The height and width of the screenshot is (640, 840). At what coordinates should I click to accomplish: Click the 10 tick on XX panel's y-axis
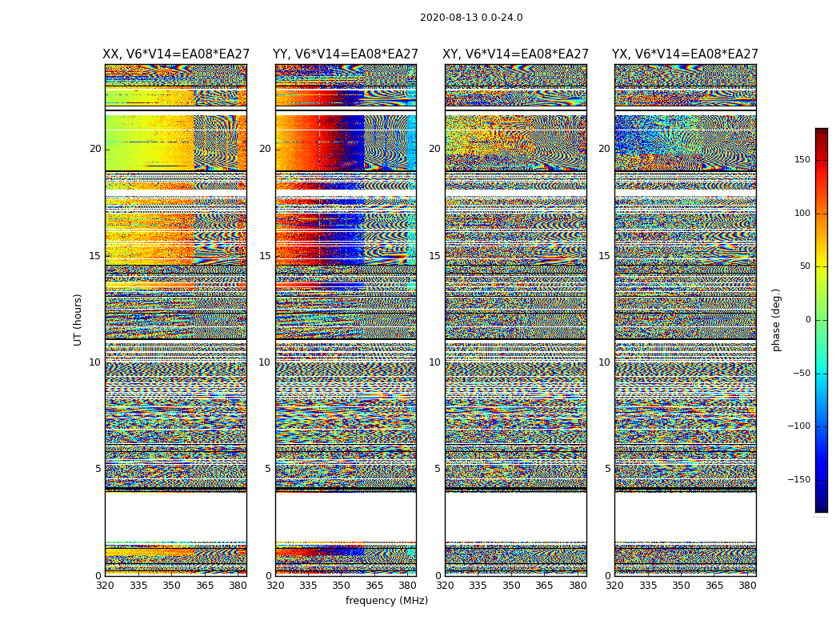94,362
